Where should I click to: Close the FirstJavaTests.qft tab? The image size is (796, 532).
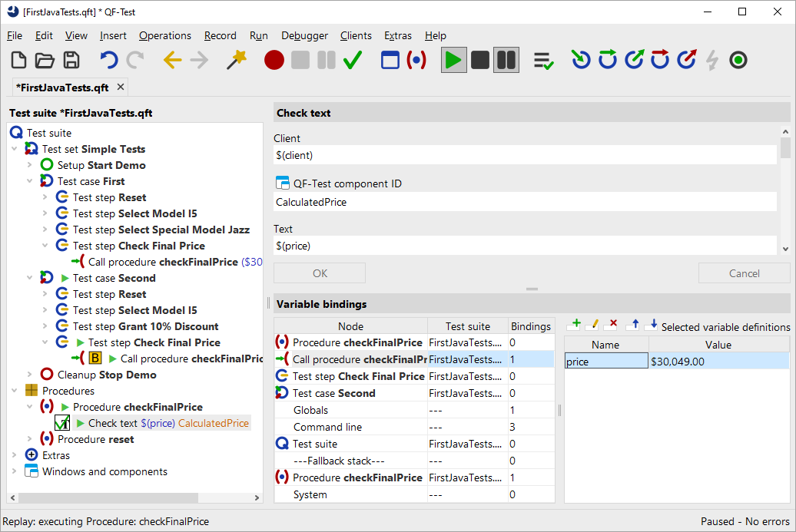(x=121, y=87)
